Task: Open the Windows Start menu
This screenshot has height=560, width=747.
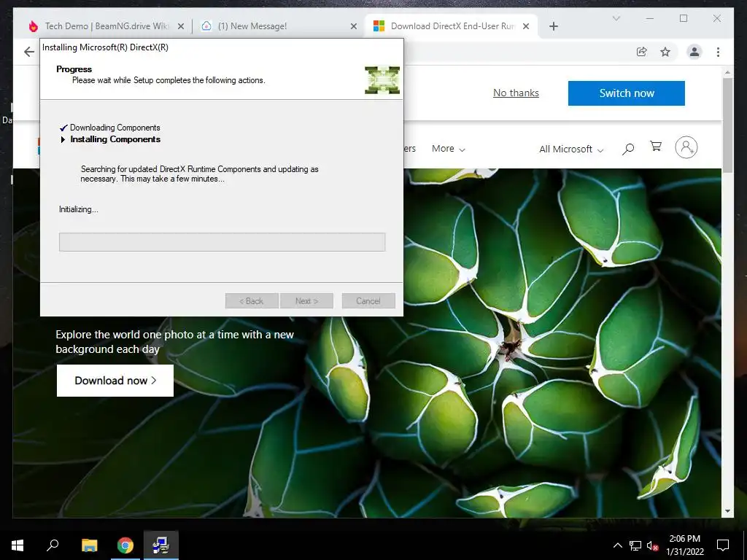Action: pyautogui.click(x=18, y=545)
